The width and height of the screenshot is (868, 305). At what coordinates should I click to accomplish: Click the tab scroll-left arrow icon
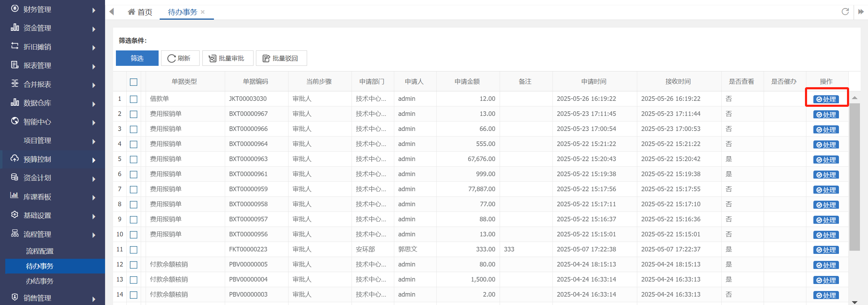coord(112,12)
